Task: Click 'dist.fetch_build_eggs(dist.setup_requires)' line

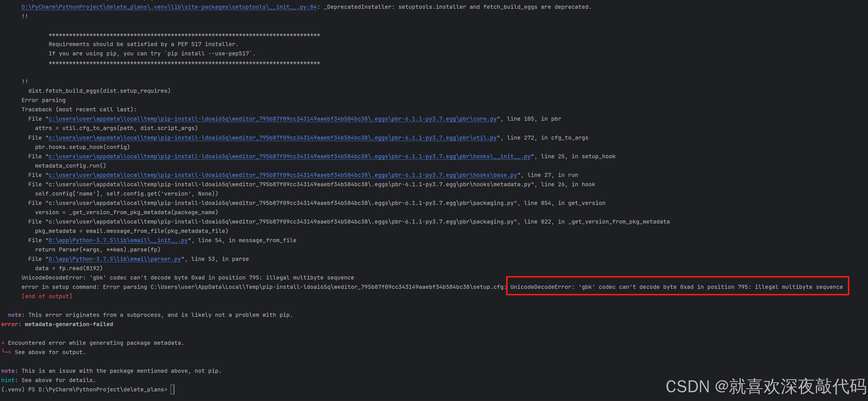Action: [99, 91]
